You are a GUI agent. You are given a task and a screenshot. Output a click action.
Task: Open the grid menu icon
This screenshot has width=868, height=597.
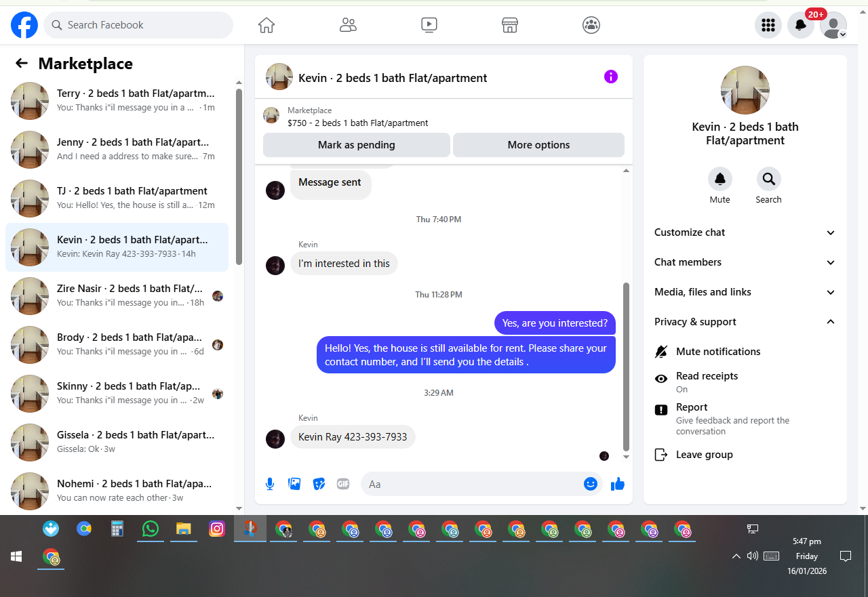click(768, 25)
